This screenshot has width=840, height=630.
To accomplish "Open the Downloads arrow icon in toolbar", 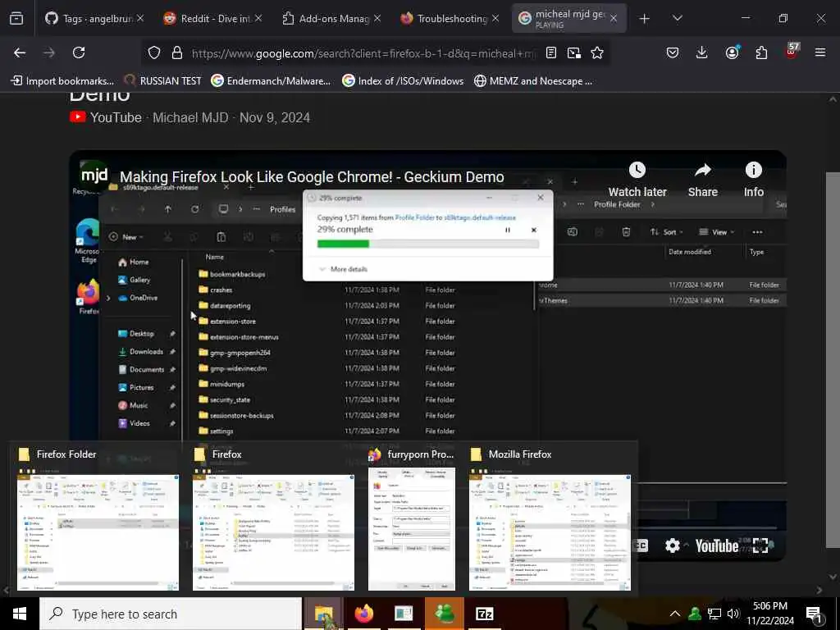I will [702, 52].
